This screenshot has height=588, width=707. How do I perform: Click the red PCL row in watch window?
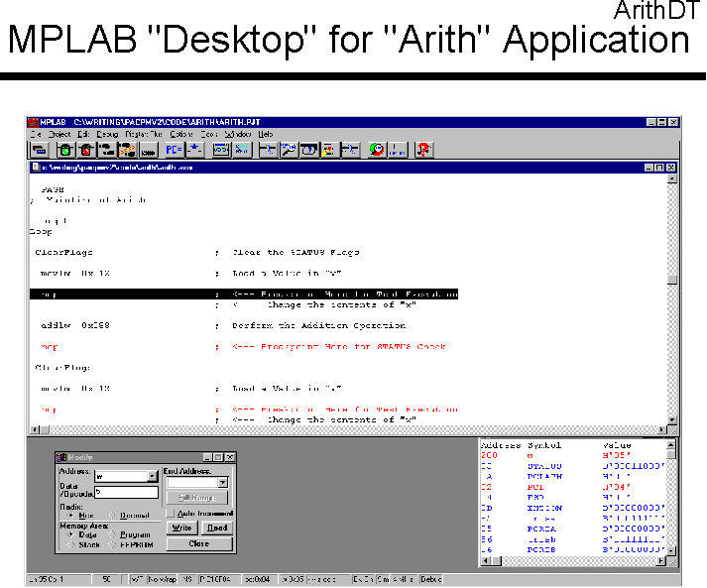click(573, 487)
